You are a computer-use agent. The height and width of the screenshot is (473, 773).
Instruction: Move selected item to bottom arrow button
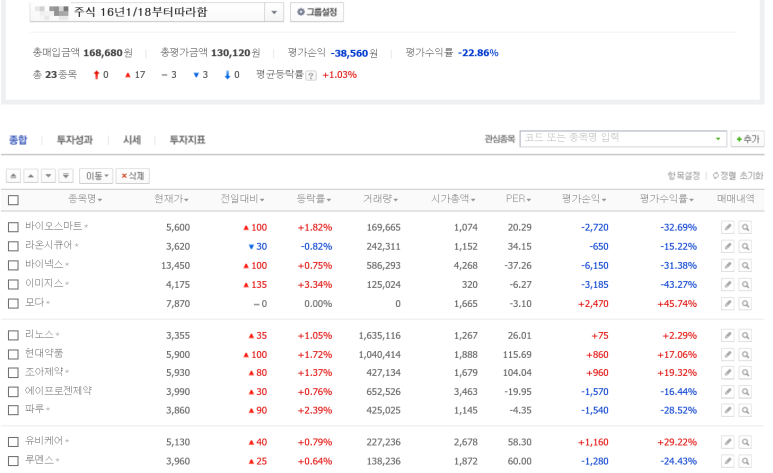coord(66,176)
